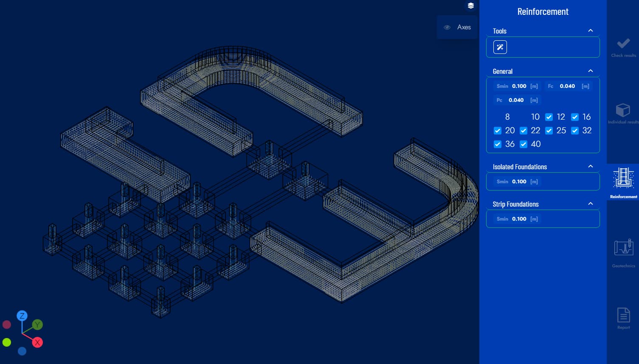Screen dimensions: 639x364
Task: Uncheck the 25 bar diameter checkbox
Action: [x=549, y=131]
